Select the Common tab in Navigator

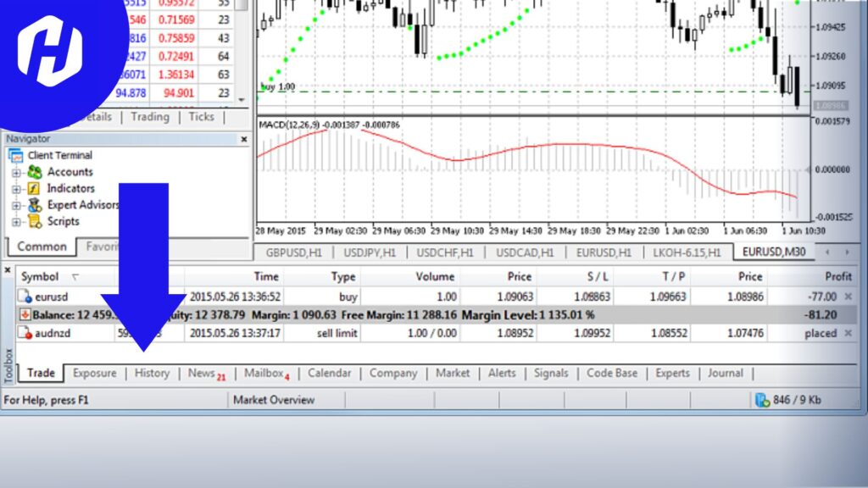41,246
